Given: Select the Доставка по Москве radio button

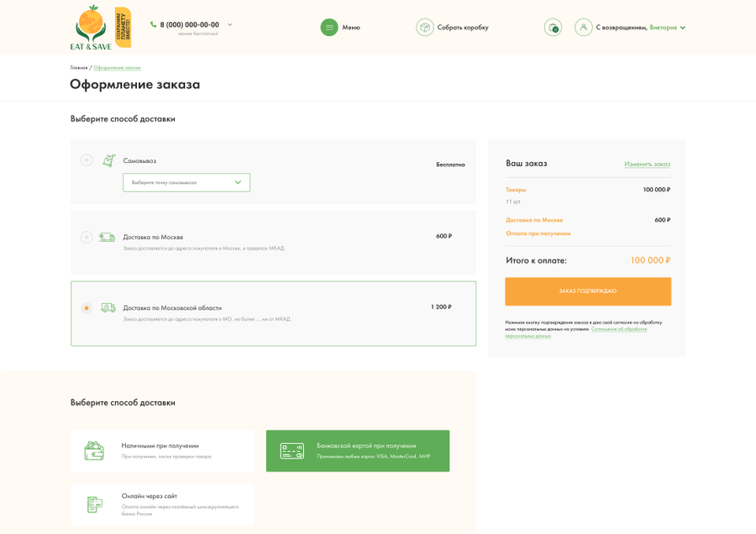Looking at the screenshot, I should click(x=87, y=237).
